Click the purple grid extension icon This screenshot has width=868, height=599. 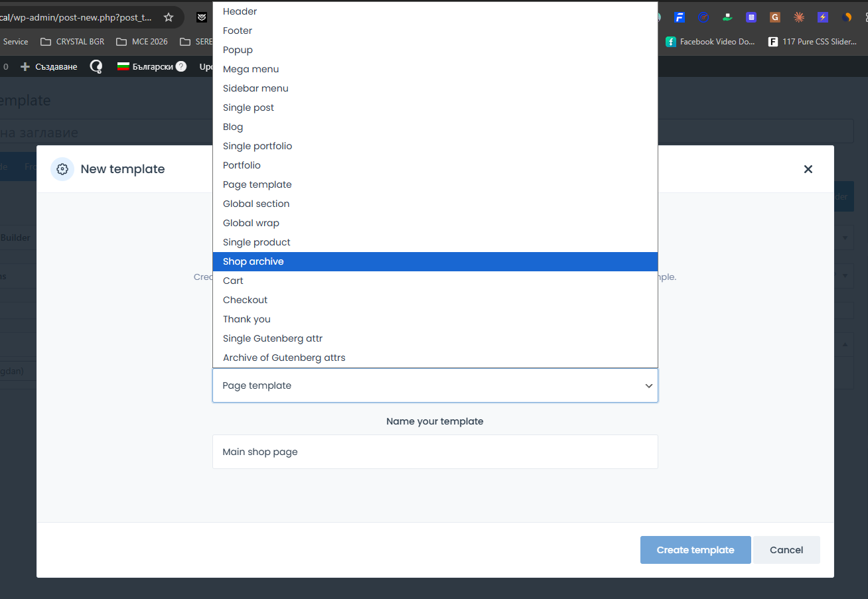[x=751, y=17]
